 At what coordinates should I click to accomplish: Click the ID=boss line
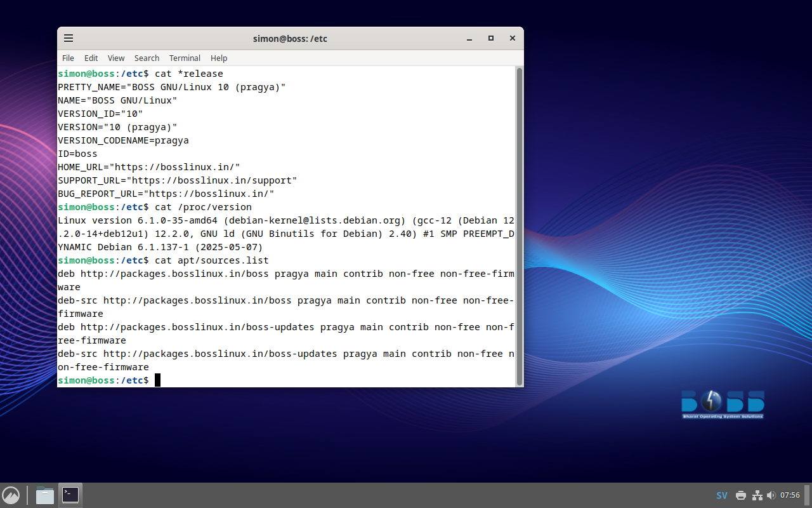click(x=77, y=154)
